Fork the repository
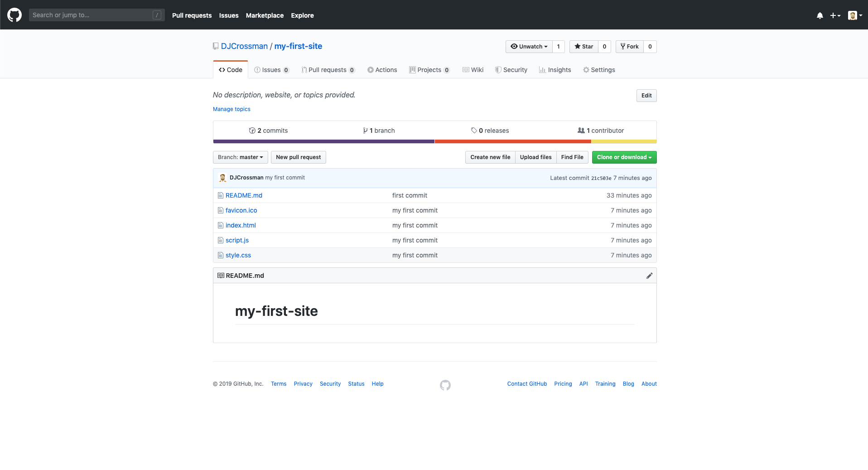This screenshot has width=868, height=470. (630, 47)
